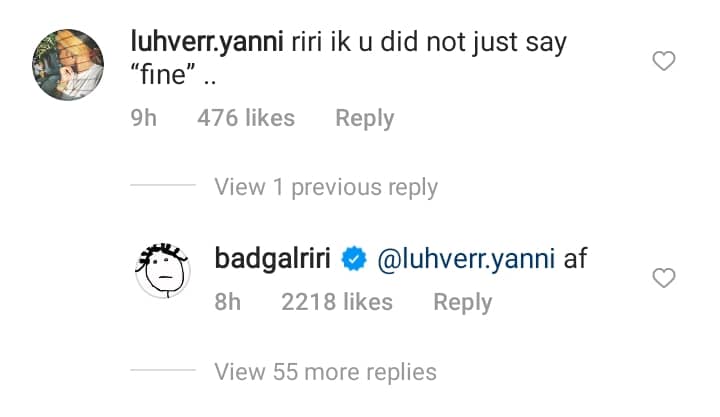
Task: Click the line beside previous reply expander
Action: click(164, 187)
